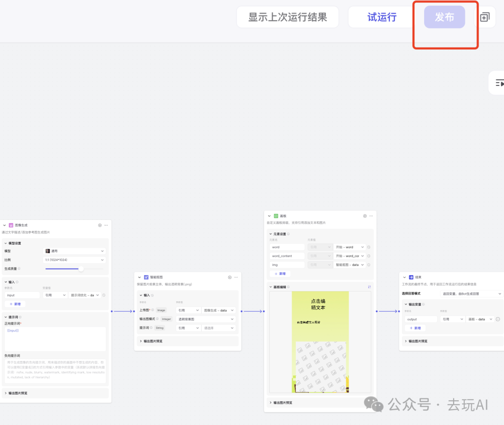Collapse the 图像生成 node header chevron

[x=5, y=225]
